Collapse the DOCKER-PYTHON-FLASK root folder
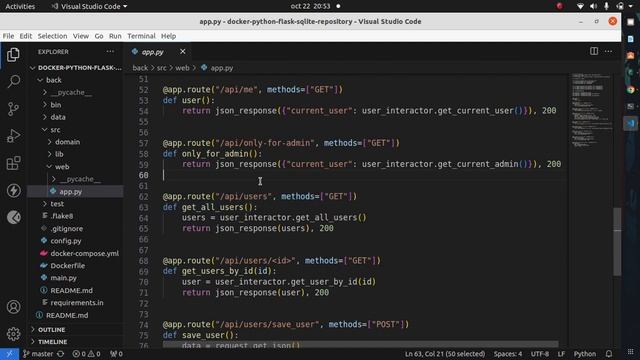 click(x=76, y=68)
